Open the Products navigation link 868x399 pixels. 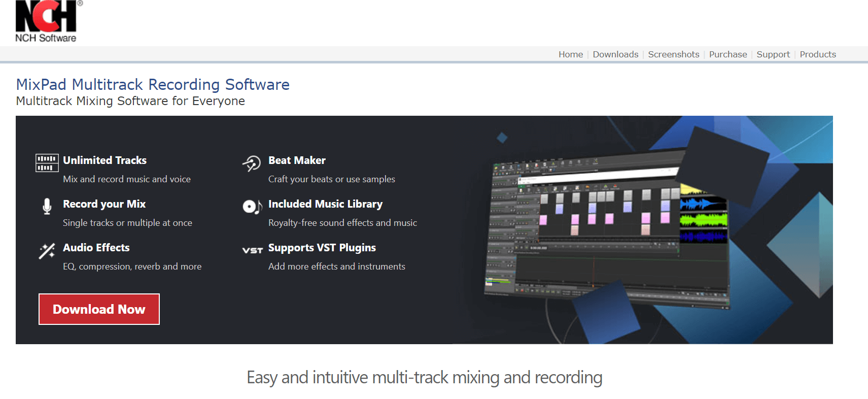pos(818,54)
